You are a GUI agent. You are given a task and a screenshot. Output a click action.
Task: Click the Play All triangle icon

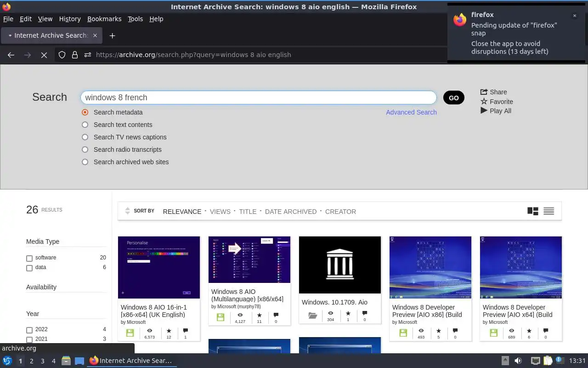(484, 111)
